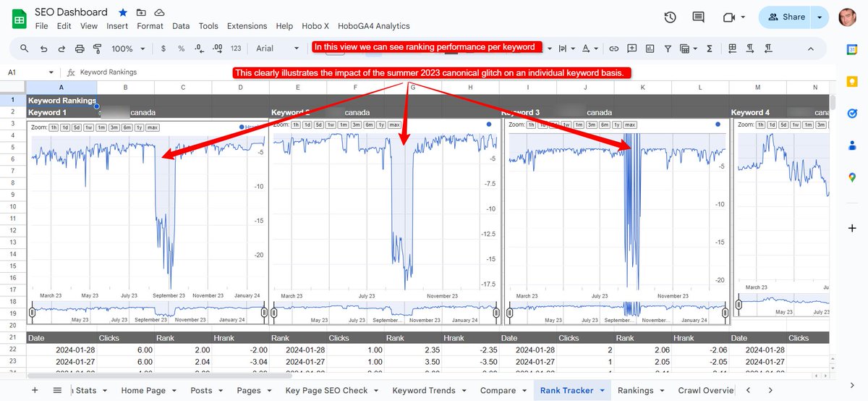Screen dimensions: 868x401
Task: Add a comment from the toolbar
Action: 631,48
